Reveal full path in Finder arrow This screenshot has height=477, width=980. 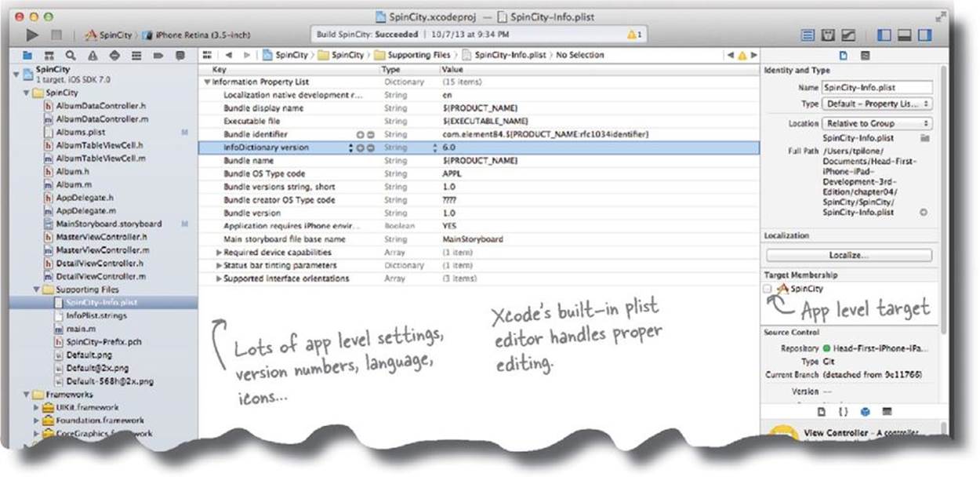(924, 212)
